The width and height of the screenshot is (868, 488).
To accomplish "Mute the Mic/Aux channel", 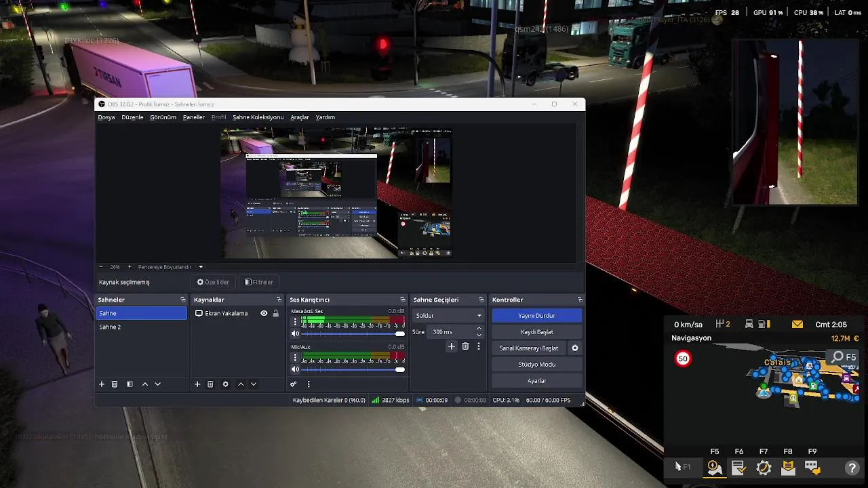I will (x=295, y=369).
